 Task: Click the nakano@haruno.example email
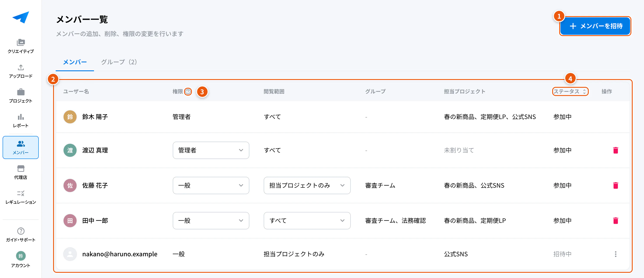[x=120, y=254]
